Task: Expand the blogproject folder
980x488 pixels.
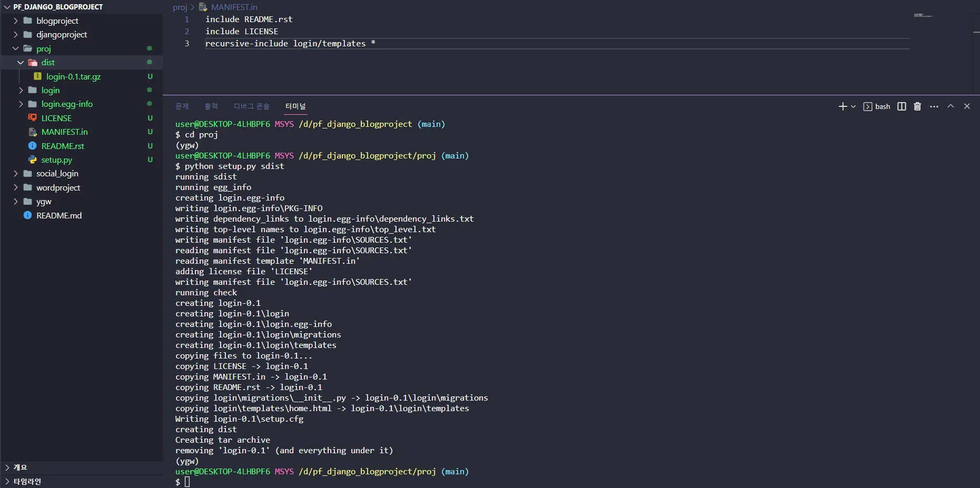Action: point(15,21)
